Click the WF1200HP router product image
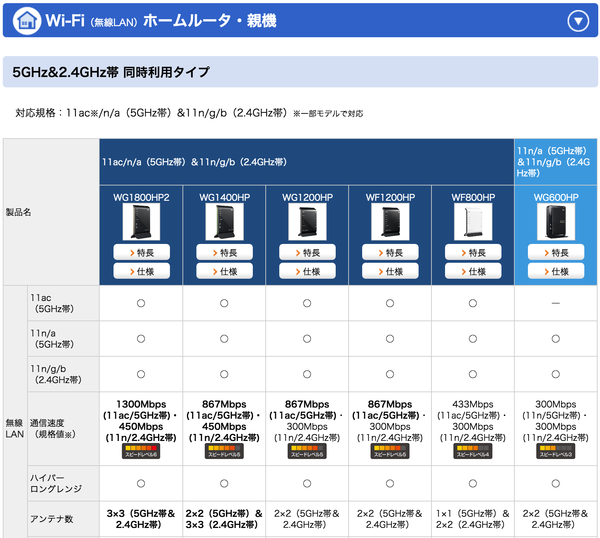Screen dimensions: 600x538 pyautogui.click(x=390, y=222)
